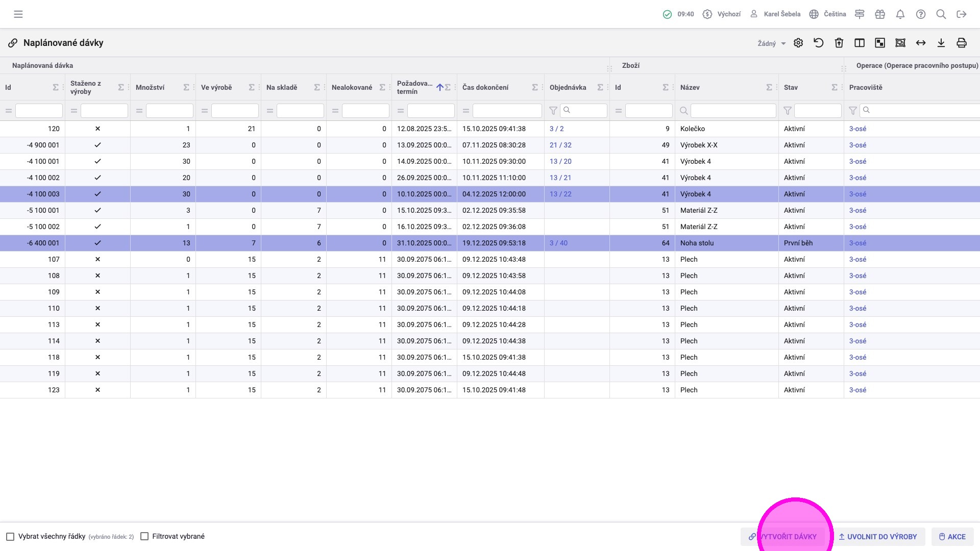
Task: Click the fit column width arrows icon
Action: (921, 43)
